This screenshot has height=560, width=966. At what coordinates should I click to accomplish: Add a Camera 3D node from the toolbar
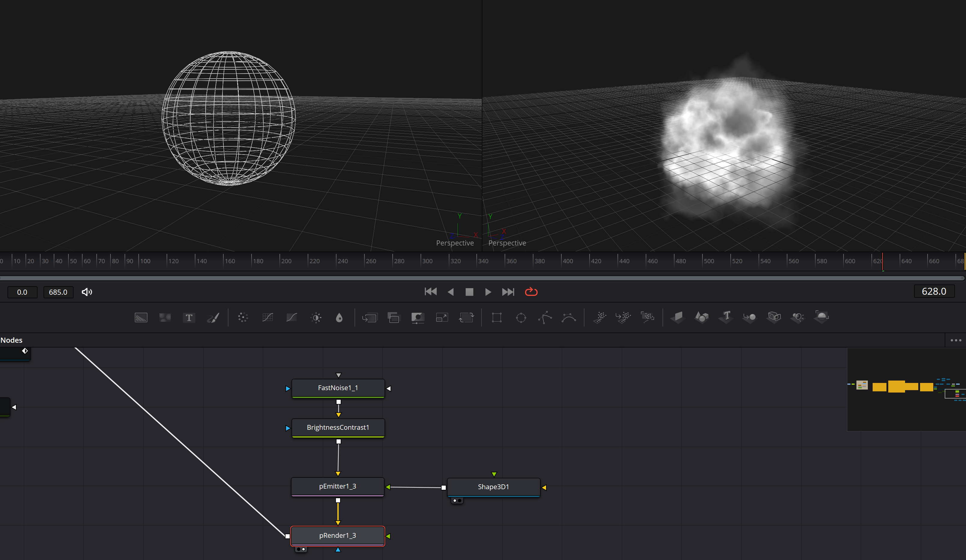774,318
